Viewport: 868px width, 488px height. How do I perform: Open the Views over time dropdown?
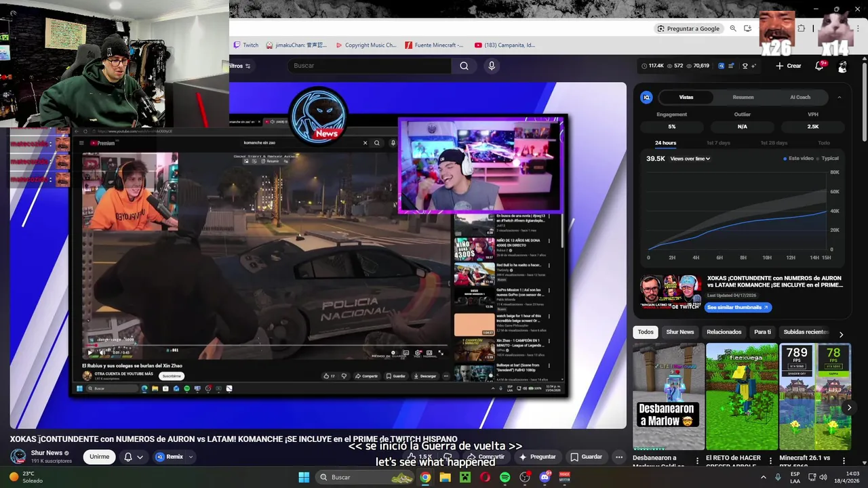click(690, 159)
